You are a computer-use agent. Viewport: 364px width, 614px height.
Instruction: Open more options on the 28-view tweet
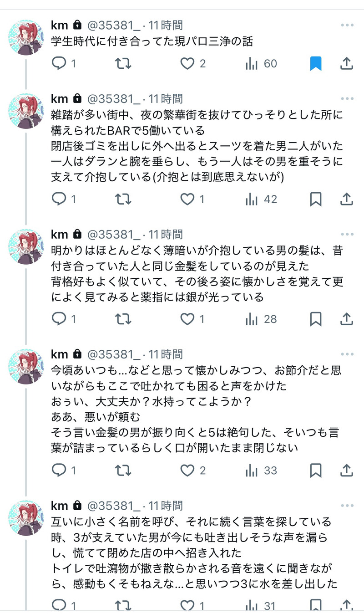pos(347,235)
